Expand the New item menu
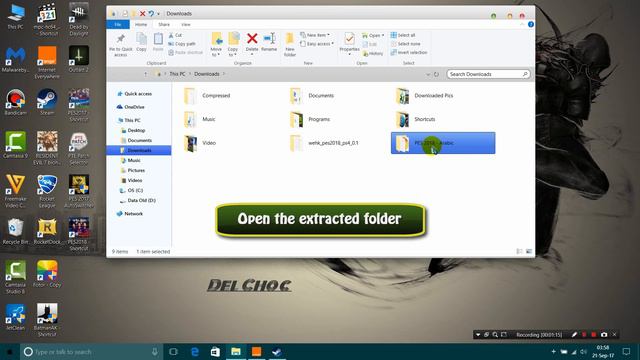Image resolution: width=640 pixels, height=360 pixels. [x=315, y=35]
